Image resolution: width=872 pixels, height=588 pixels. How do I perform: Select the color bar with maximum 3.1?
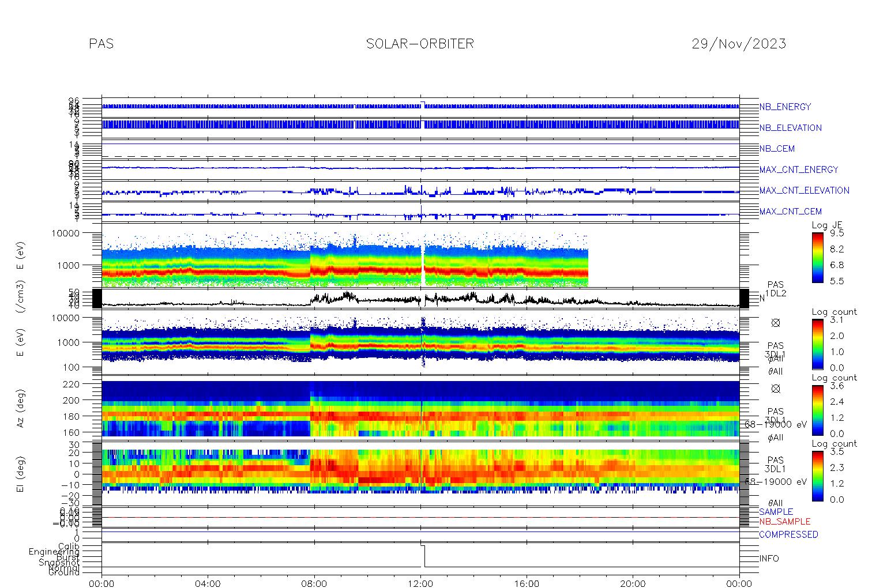(817, 344)
